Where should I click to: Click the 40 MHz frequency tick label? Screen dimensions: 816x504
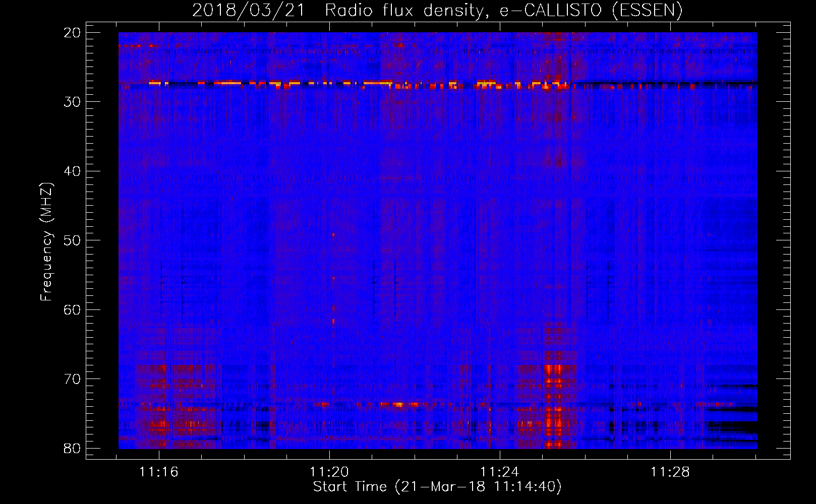[x=73, y=171]
